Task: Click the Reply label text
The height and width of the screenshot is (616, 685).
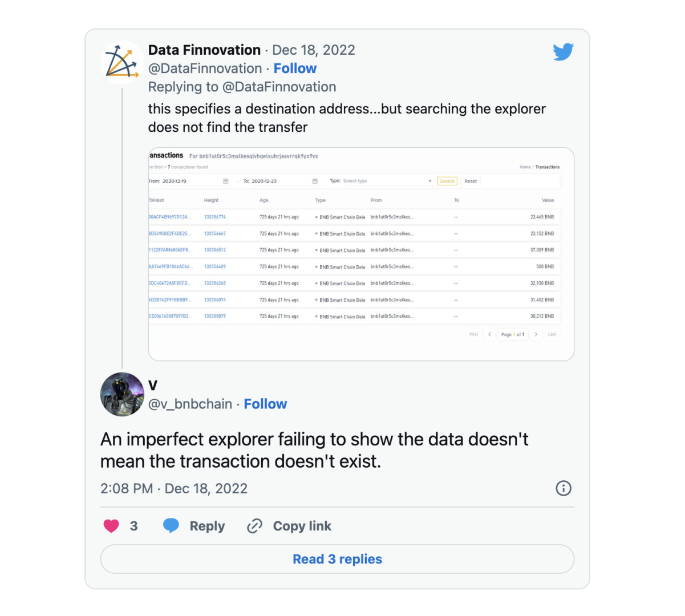Action: [x=207, y=526]
